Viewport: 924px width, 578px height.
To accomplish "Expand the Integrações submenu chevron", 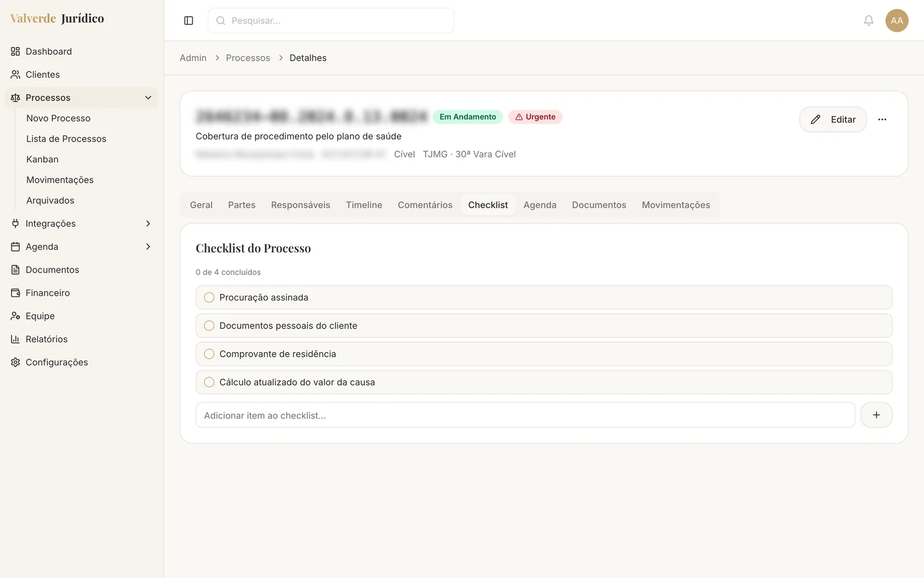I will click(x=148, y=224).
